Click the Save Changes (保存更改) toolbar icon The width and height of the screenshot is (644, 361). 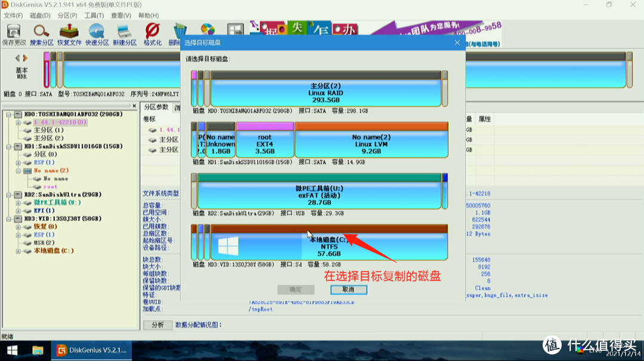point(14,35)
